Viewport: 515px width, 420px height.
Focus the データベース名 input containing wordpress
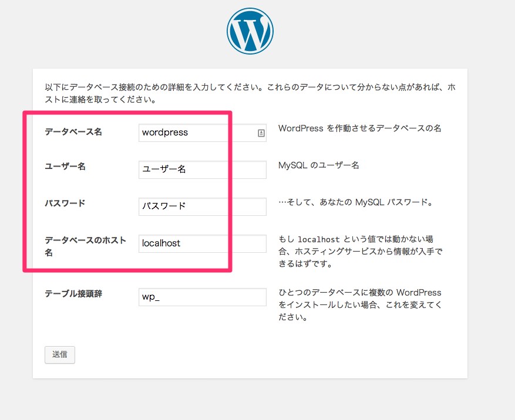click(203, 133)
